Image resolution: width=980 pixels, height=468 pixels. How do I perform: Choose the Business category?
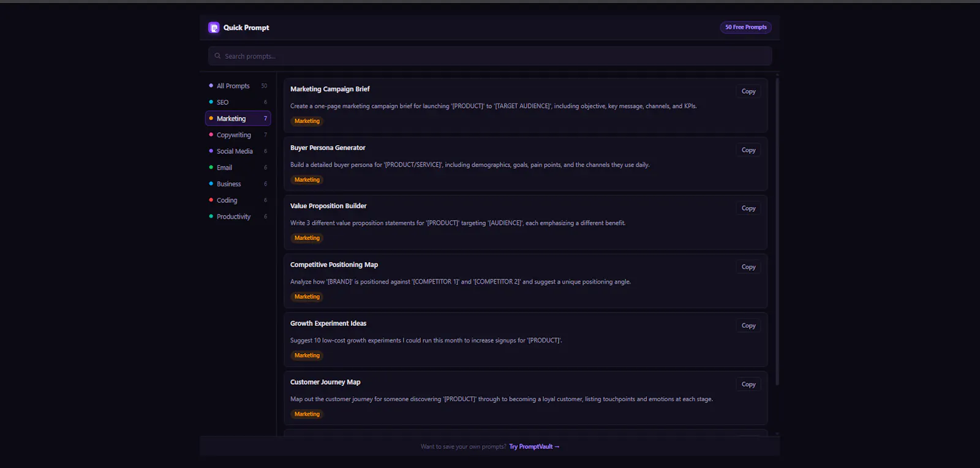pos(238,184)
